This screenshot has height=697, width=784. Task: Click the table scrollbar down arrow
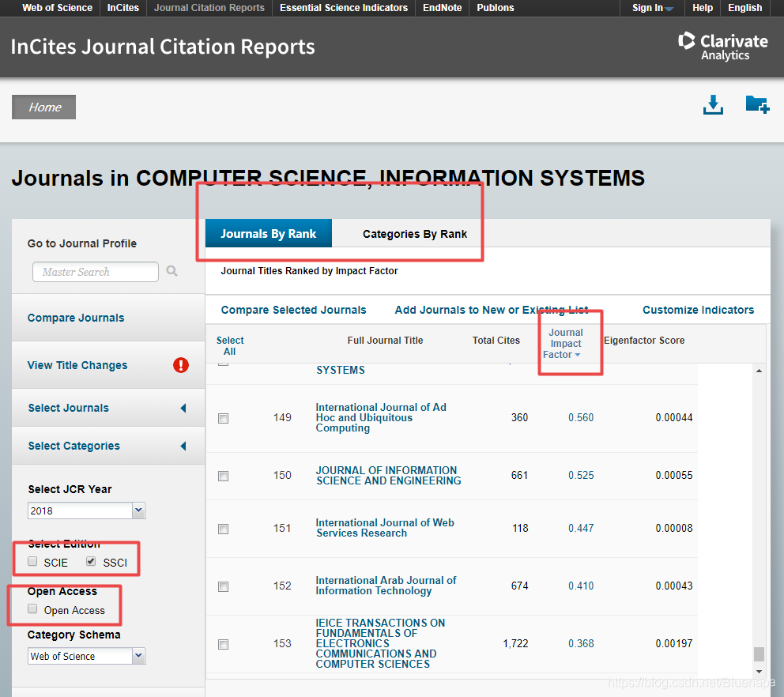click(x=759, y=672)
